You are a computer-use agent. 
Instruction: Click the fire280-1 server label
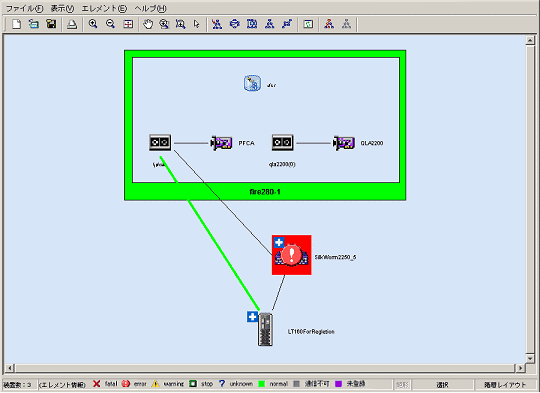265,192
